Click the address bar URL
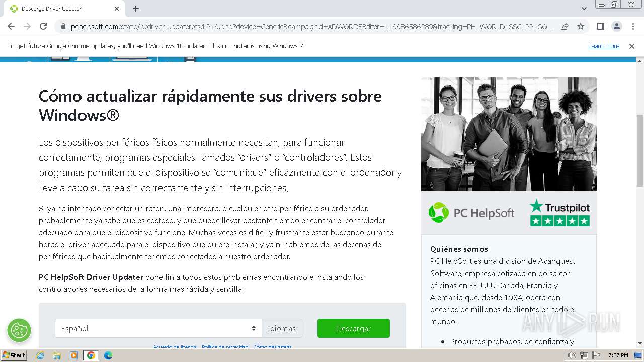The image size is (644, 362). tap(312, 26)
